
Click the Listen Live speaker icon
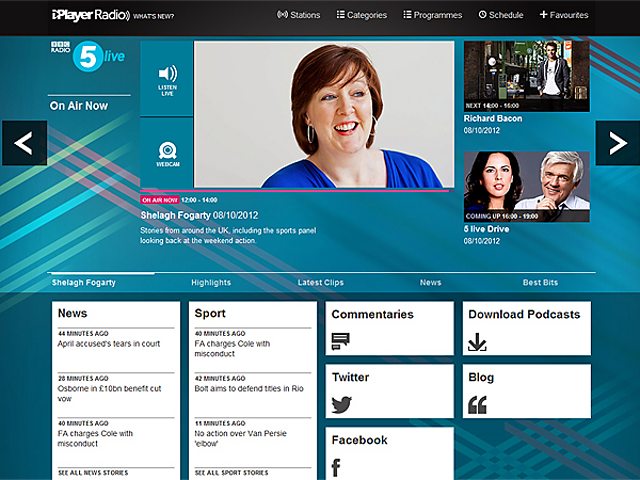pyautogui.click(x=167, y=73)
